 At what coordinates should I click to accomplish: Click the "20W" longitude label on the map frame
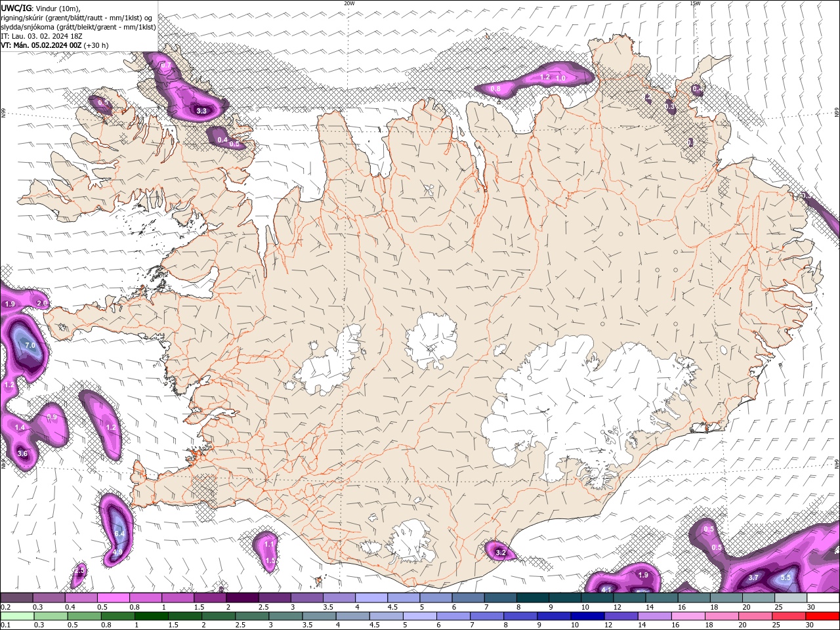(349, 3)
